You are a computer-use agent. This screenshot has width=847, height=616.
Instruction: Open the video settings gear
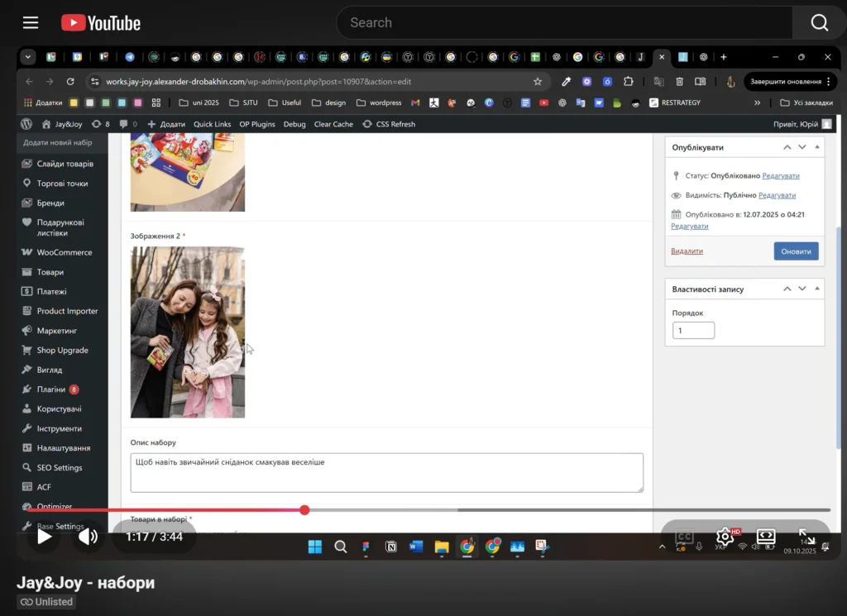click(x=725, y=537)
